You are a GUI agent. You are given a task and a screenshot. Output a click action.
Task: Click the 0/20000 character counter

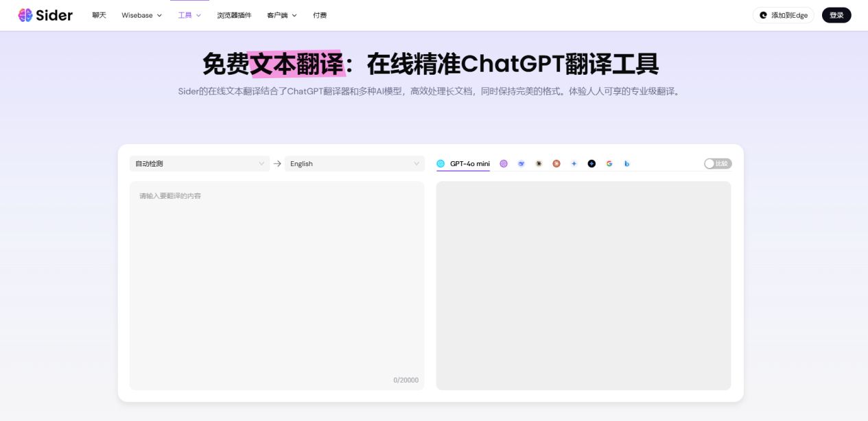coord(406,380)
